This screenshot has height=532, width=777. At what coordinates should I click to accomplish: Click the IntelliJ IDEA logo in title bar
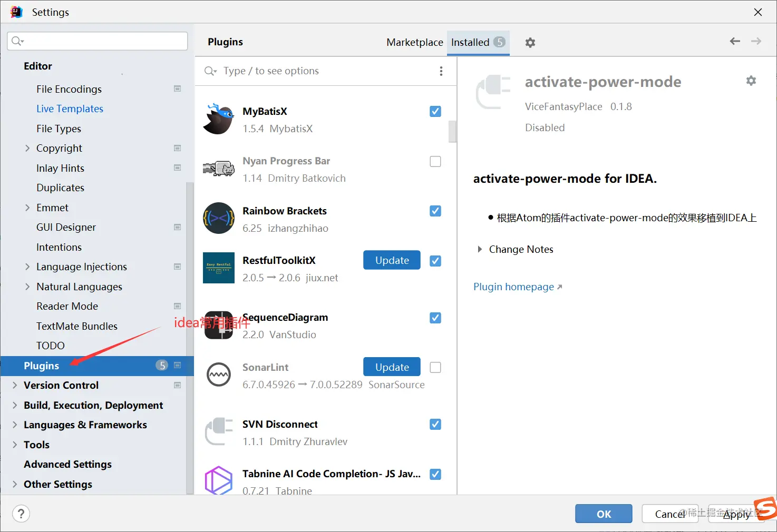coord(16,12)
